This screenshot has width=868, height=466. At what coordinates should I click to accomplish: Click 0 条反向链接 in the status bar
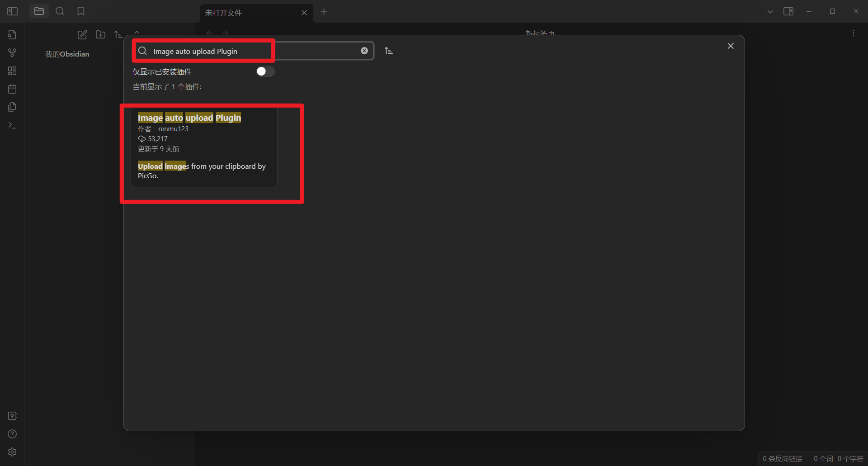pyautogui.click(x=783, y=459)
